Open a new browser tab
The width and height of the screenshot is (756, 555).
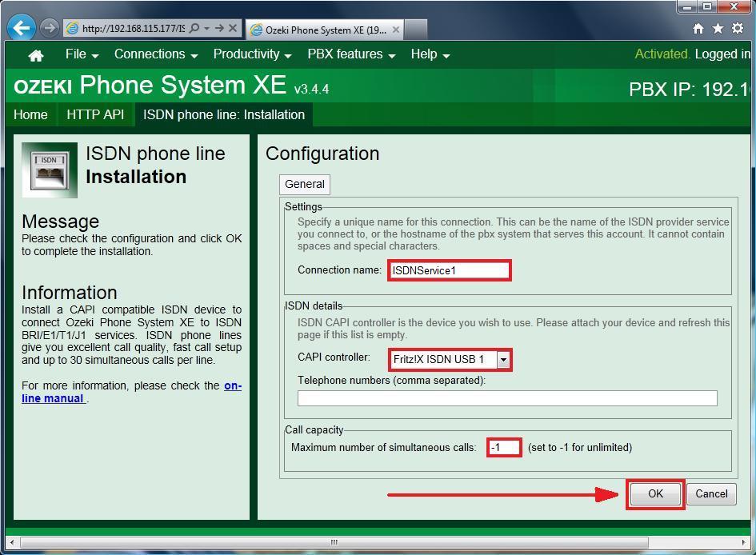[x=416, y=30]
